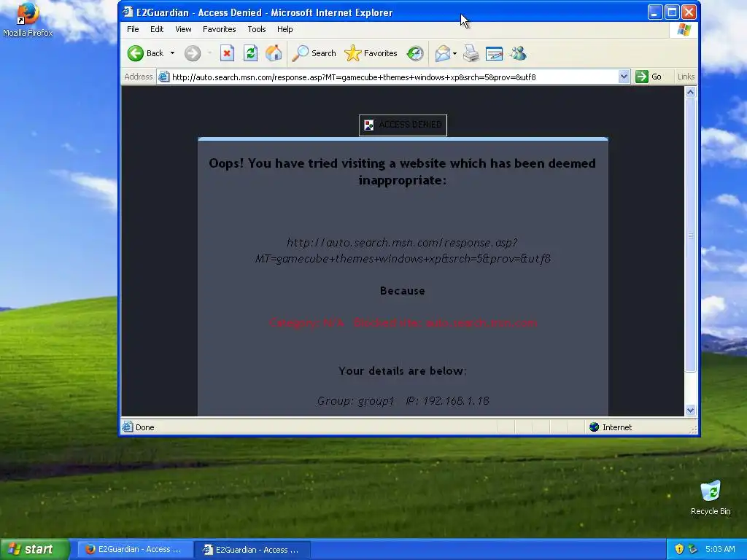Open the Recycle Bin desktop icon
This screenshot has height=560, width=747.
(x=711, y=498)
